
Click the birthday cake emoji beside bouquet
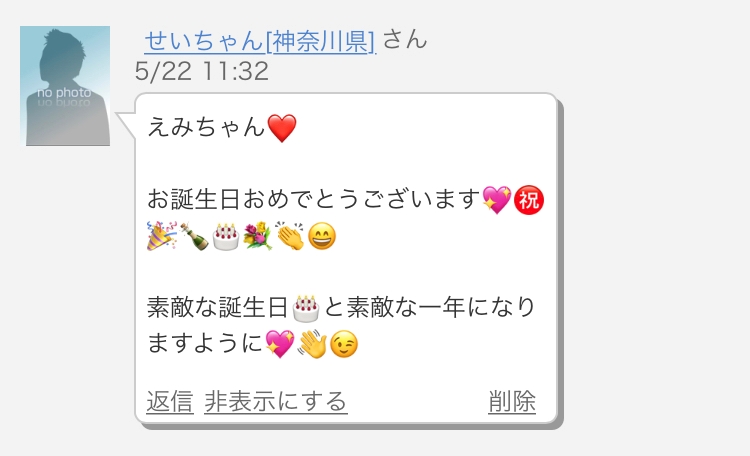[x=225, y=236]
